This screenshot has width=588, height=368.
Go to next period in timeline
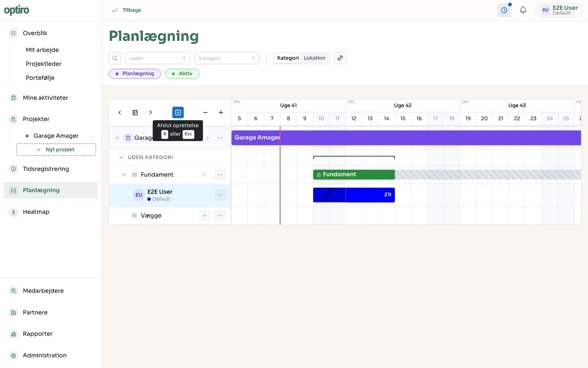[x=151, y=112]
